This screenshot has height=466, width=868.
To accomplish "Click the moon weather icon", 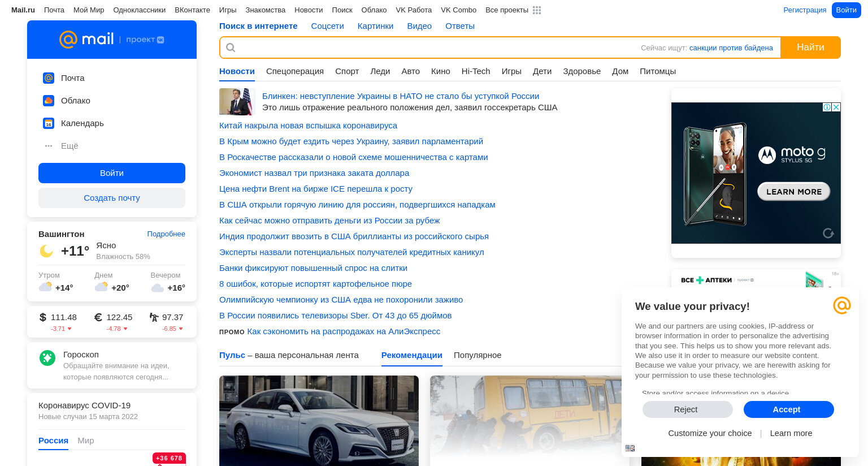I will (x=46, y=251).
